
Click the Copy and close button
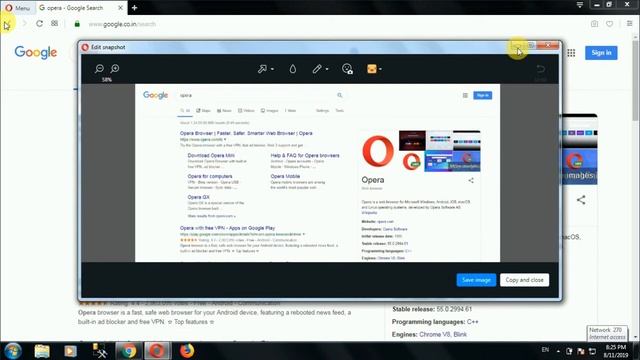(x=524, y=280)
